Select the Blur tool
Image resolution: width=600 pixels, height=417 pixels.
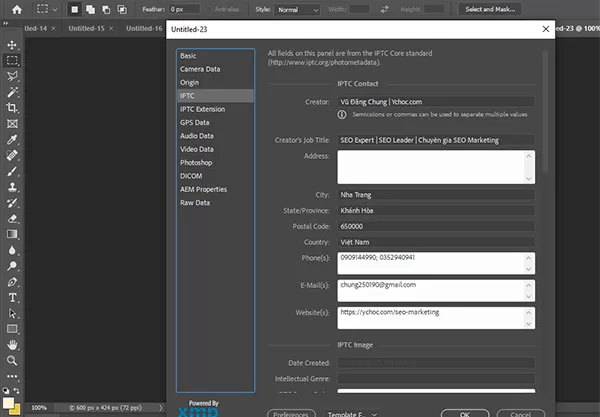(12, 250)
